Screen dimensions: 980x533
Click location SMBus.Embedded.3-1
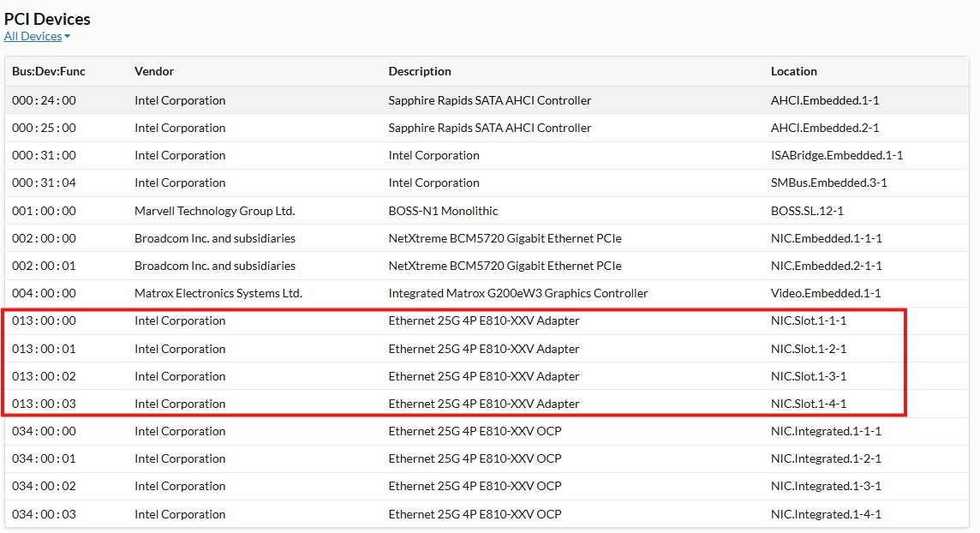[828, 183]
